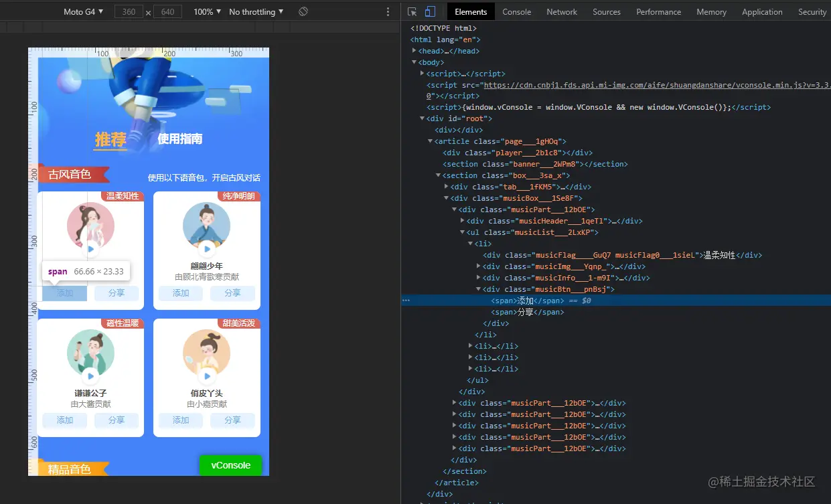Collapse the div musicBox___1Se8F node

pyautogui.click(x=447, y=198)
